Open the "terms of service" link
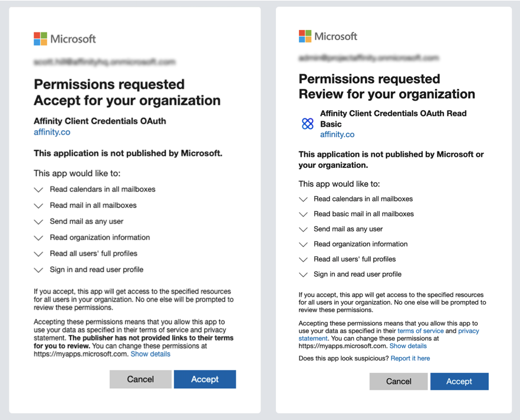The width and height of the screenshot is (520, 420). pyautogui.click(x=420, y=331)
